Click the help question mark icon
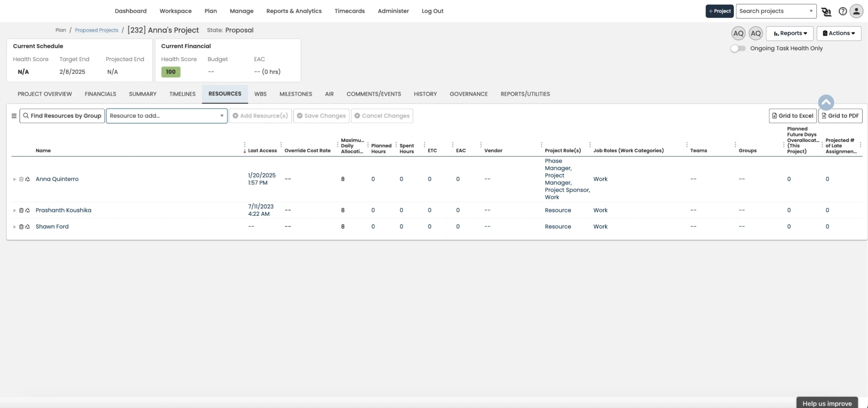 point(842,11)
